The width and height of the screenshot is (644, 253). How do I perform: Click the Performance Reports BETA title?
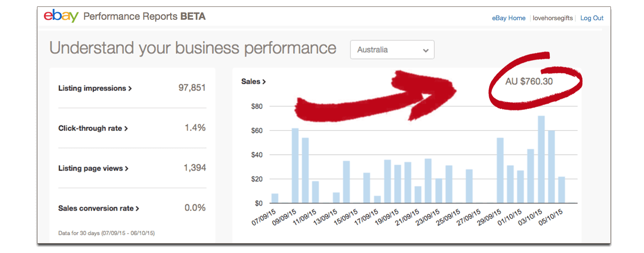tap(144, 17)
